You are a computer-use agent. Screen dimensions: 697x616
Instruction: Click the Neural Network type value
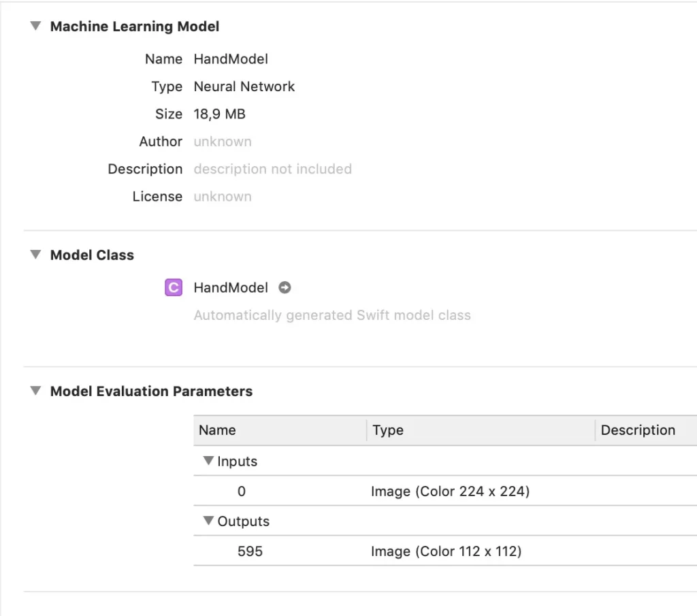point(244,86)
